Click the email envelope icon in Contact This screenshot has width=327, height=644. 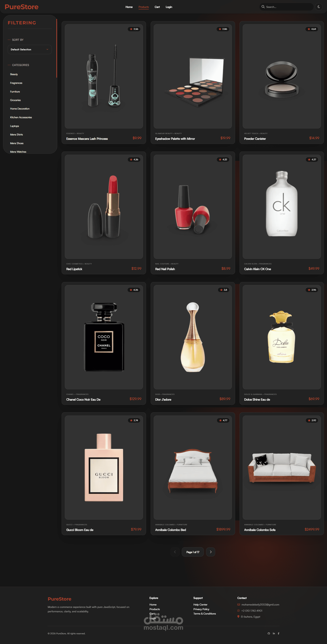click(238, 604)
